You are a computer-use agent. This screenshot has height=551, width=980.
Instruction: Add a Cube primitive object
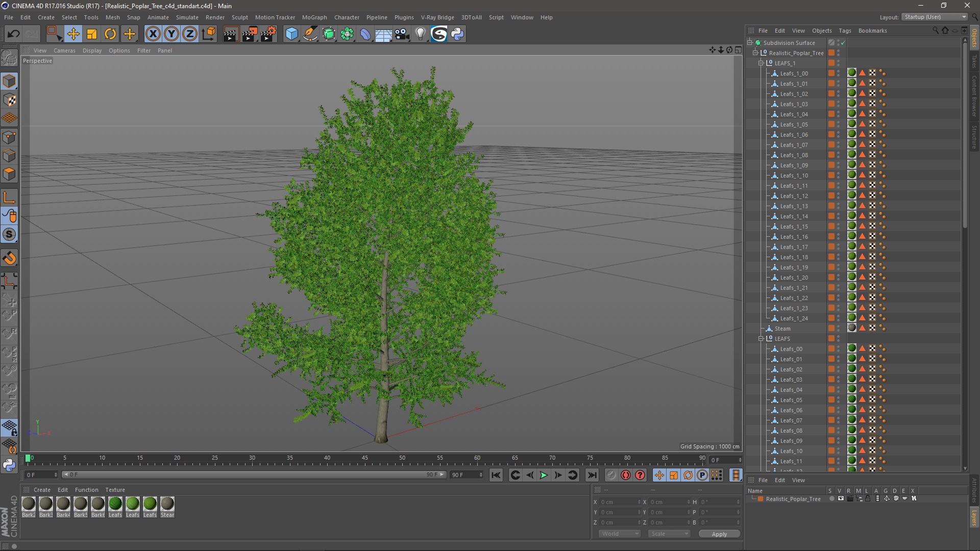pos(291,34)
